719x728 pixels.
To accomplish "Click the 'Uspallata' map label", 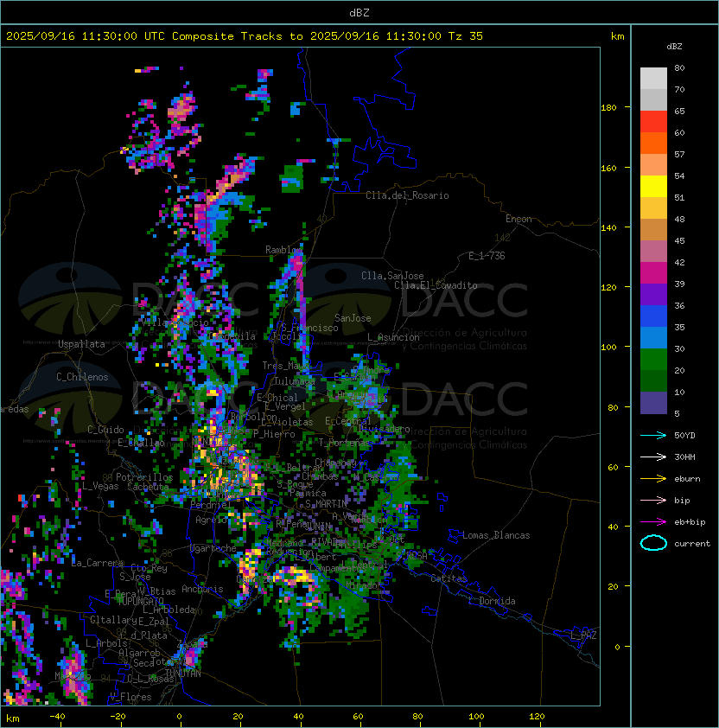I will pos(81,344).
